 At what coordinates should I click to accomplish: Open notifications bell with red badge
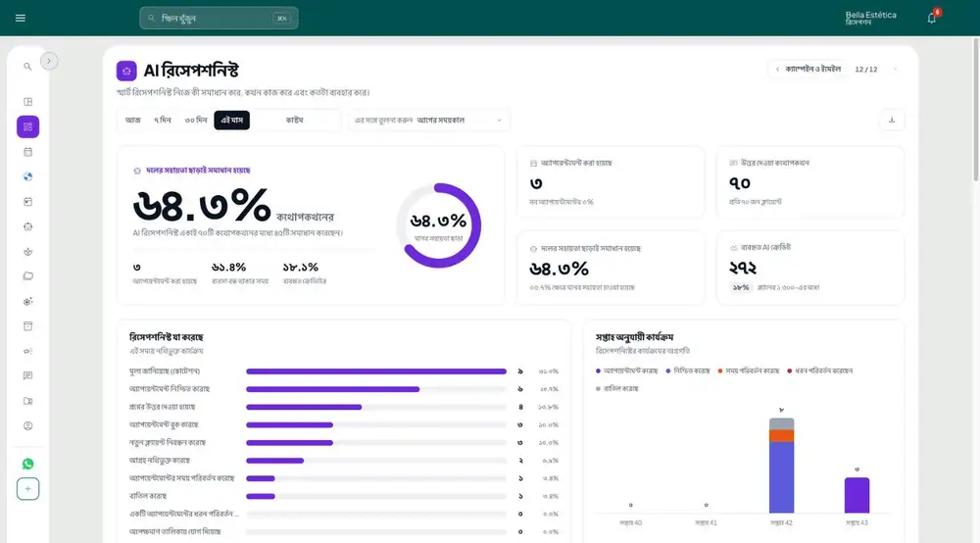tap(932, 18)
